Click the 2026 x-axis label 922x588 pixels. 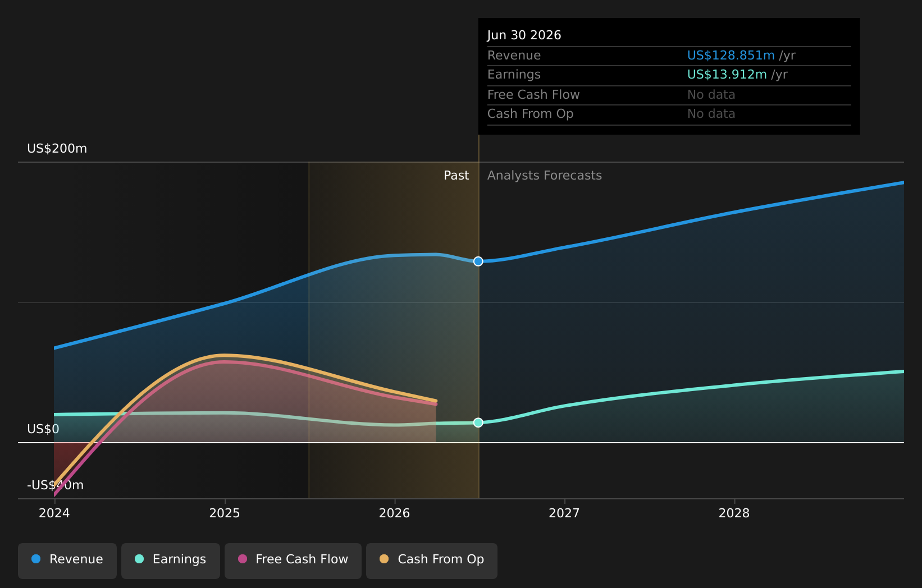point(395,513)
